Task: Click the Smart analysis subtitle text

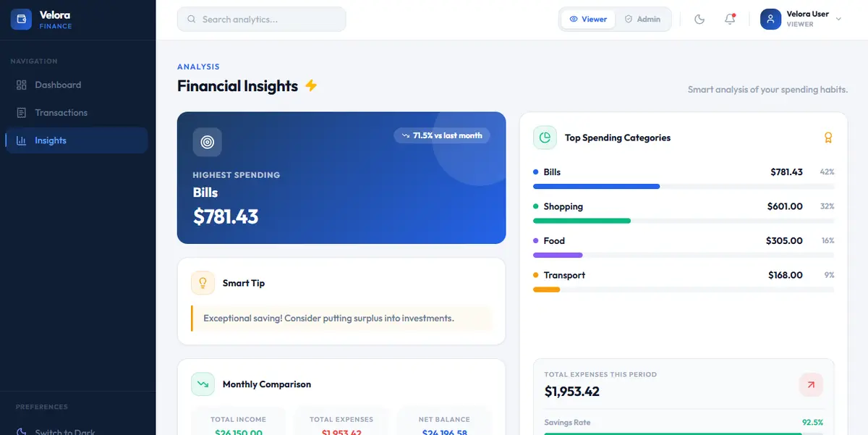Action: [767, 90]
